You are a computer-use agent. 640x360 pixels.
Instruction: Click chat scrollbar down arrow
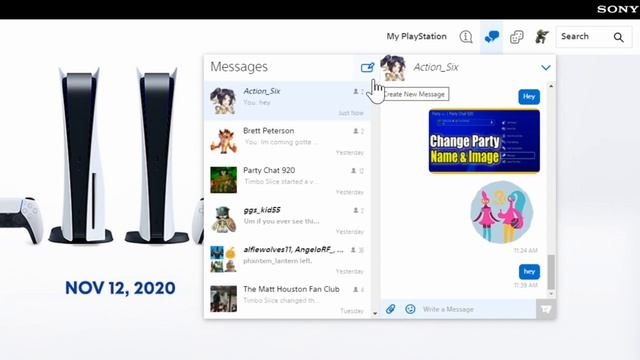click(x=551, y=293)
